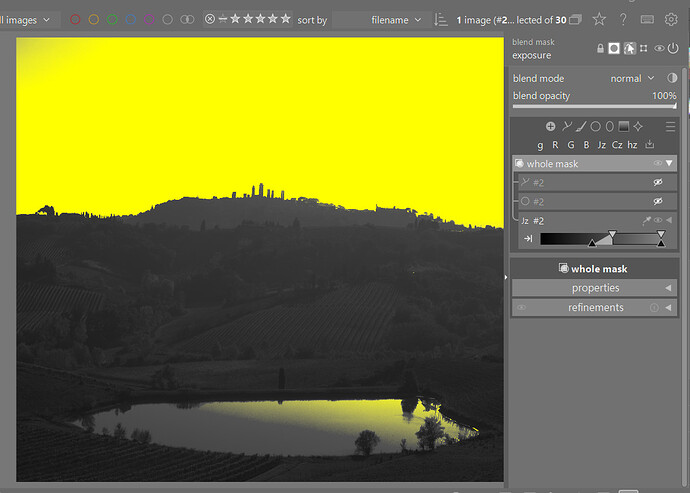
Task: Select the circle mask tool
Action: [595, 127]
